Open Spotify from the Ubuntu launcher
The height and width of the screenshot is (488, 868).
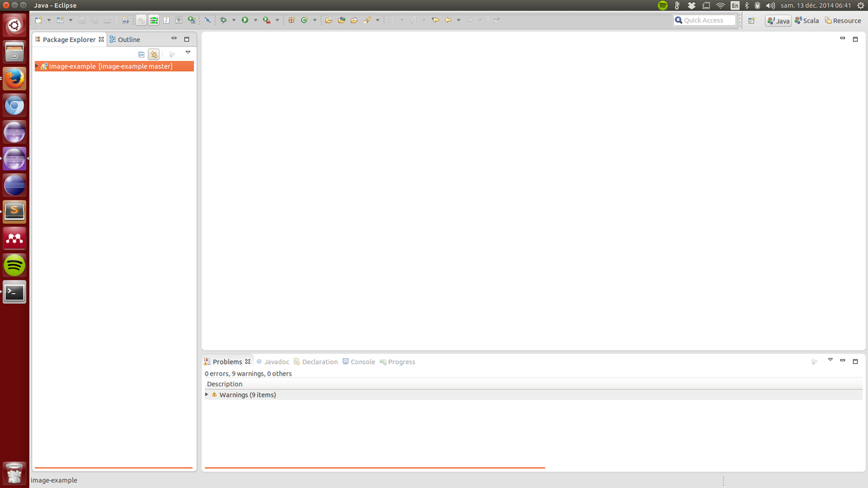[x=14, y=265]
